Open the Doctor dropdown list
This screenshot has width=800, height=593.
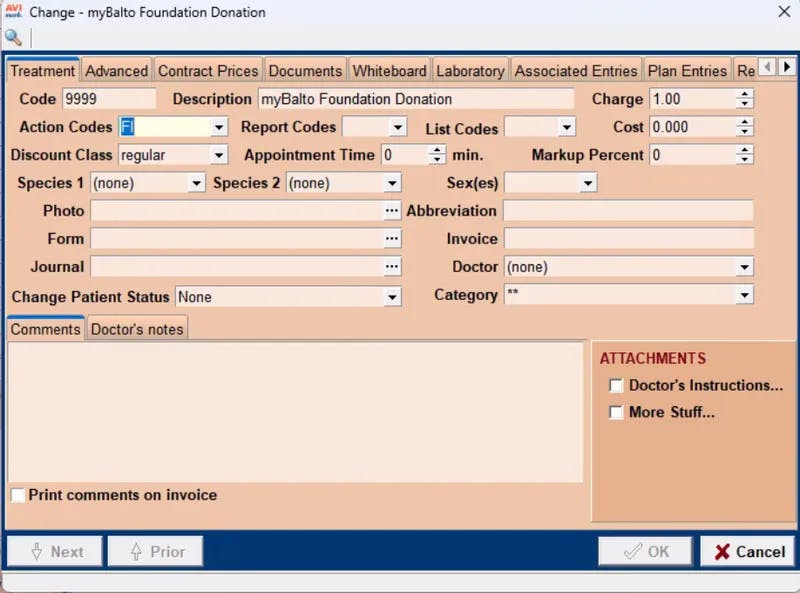click(x=745, y=266)
